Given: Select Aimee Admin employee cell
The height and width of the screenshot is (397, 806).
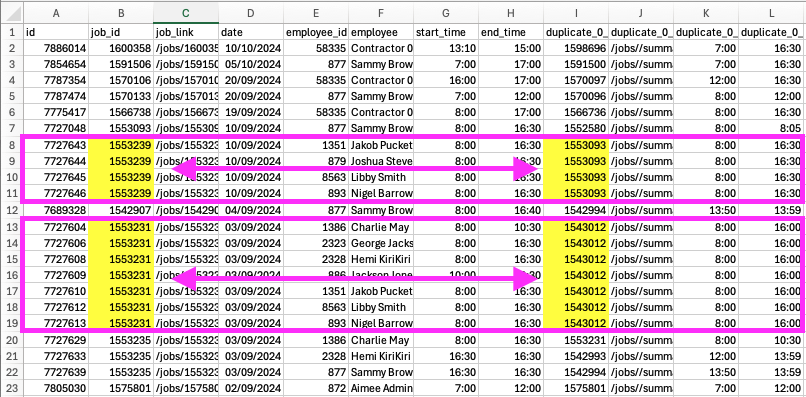Looking at the screenshot, I should pos(381,388).
